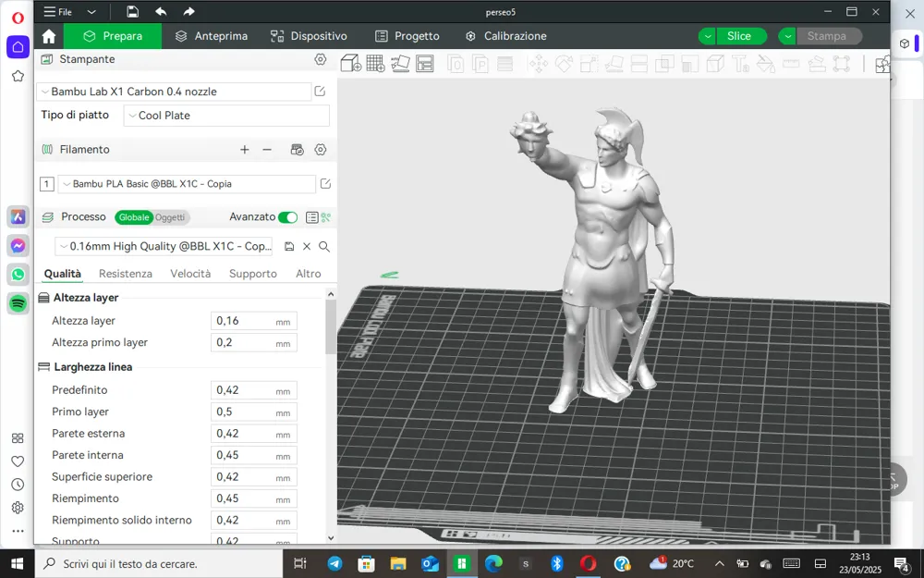This screenshot has width=924, height=578.
Task: Open File Explorer from the taskbar
Action: tap(398, 564)
